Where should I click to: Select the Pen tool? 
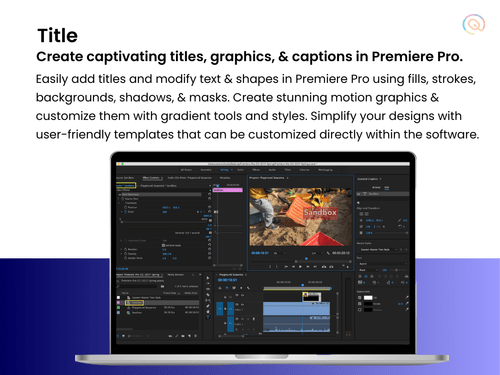(208, 306)
